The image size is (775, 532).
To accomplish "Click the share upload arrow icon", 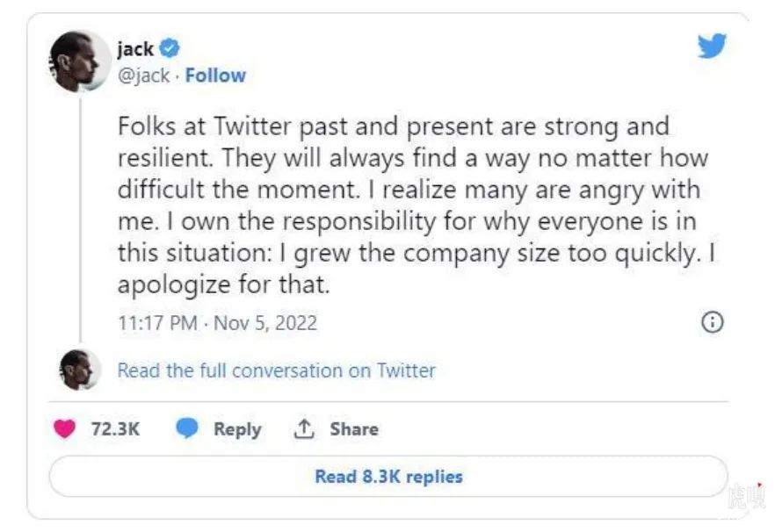I will [304, 429].
